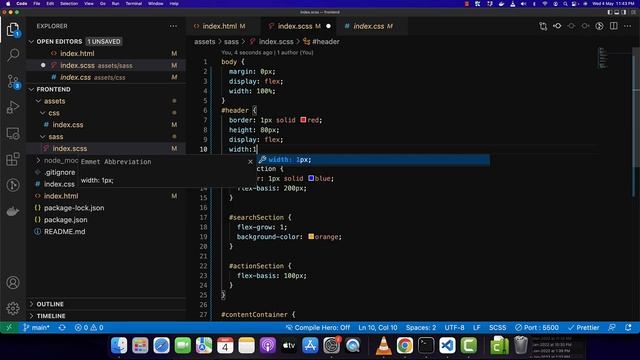This screenshot has height=360, width=640.
Task: Click the blue color swatch in code
Action: (311, 178)
